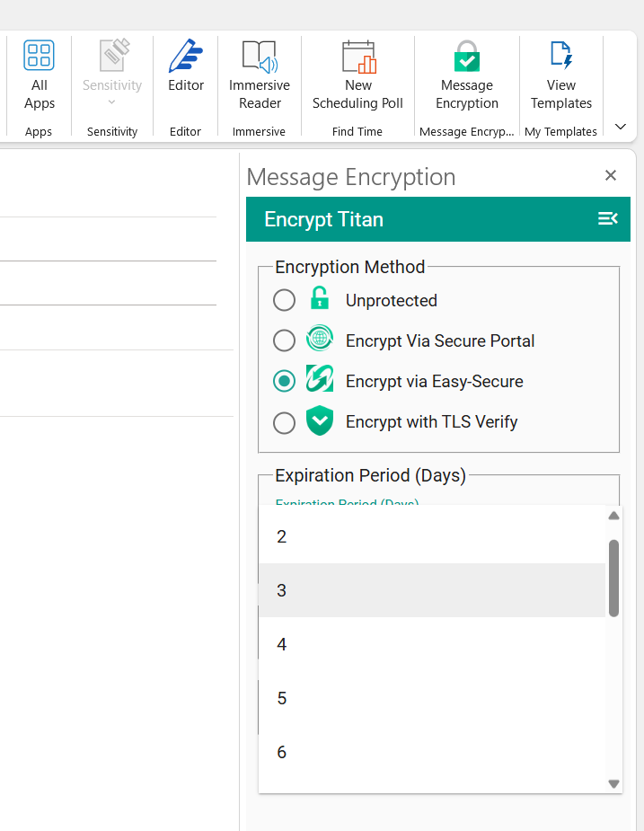Click the dropdown list scroll up arrow
644x831 pixels.
(x=613, y=516)
